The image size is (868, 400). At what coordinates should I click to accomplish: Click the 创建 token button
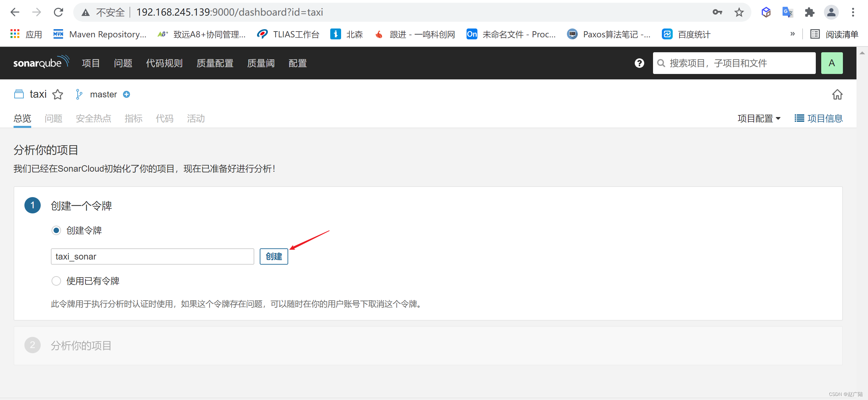pyautogui.click(x=274, y=256)
